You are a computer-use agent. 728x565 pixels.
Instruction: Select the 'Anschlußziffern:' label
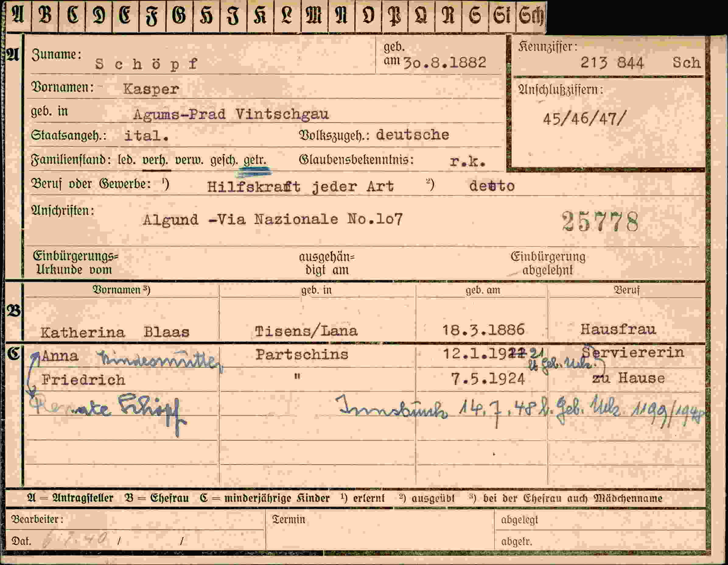[x=561, y=89]
